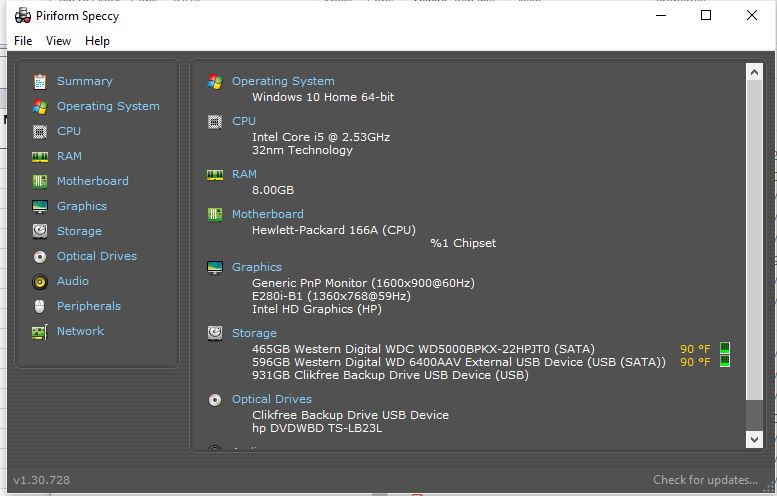
Task: Click 931GB Clikfree Backup Drive storage entry
Action: [x=390, y=375]
